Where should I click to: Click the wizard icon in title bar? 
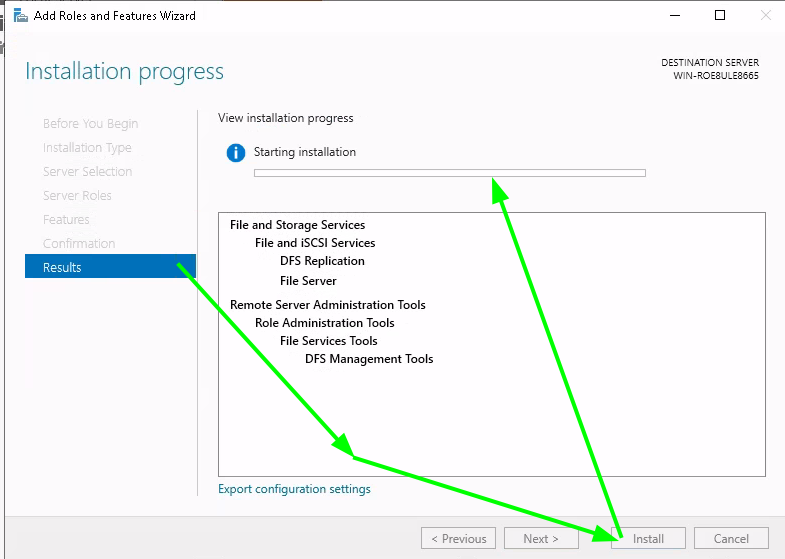point(20,16)
